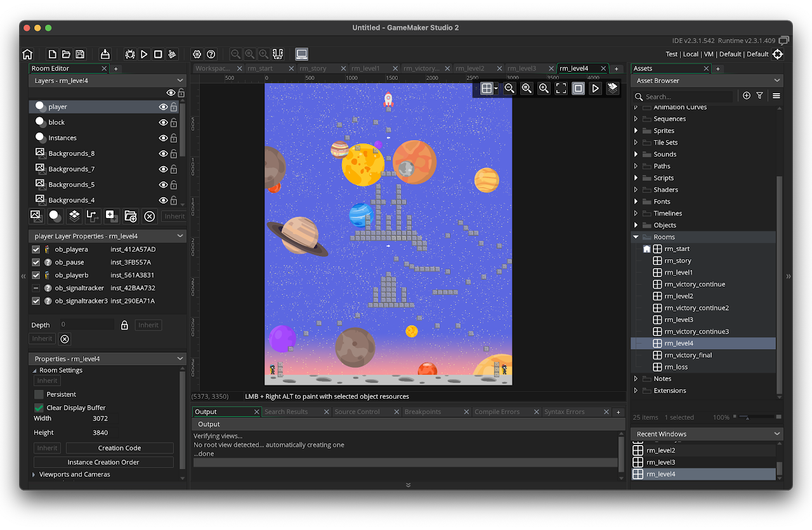Click the highlighted square frame icon in the room toolbar

pyautogui.click(x=578, y=89)
